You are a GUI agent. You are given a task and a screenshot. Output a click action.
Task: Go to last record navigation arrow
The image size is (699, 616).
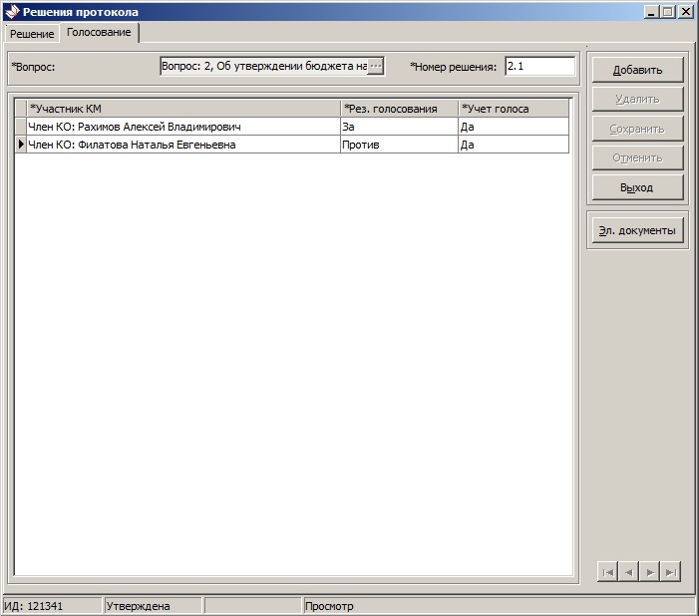[671, 572]
